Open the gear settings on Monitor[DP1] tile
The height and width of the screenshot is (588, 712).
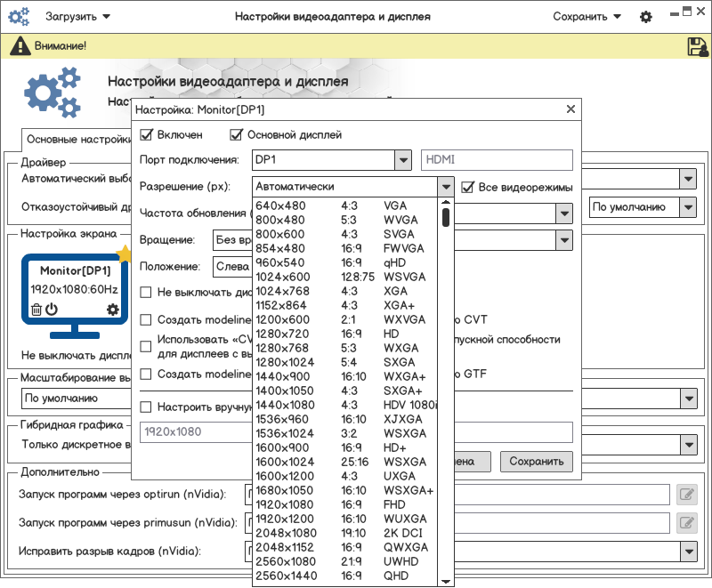click(x=112, y=310)
